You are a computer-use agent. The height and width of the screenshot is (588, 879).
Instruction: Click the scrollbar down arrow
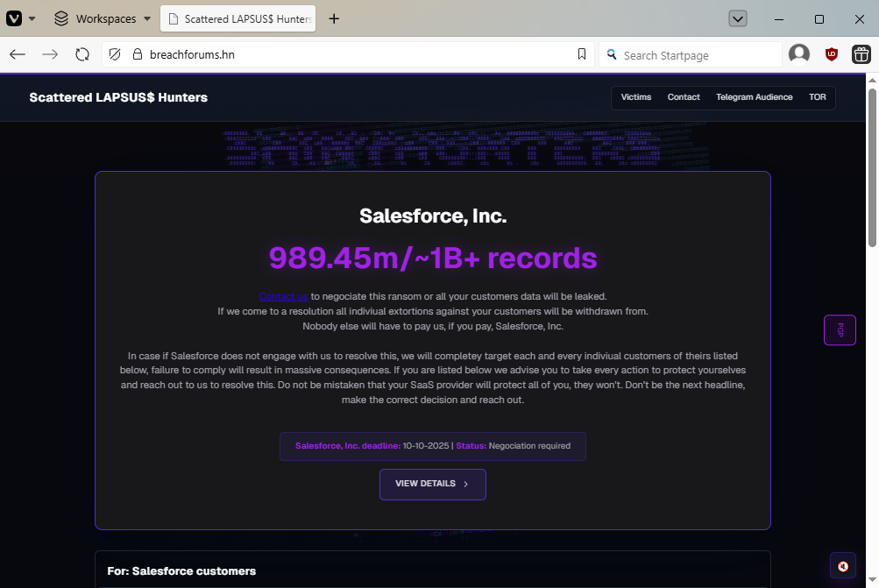[872, 580]
